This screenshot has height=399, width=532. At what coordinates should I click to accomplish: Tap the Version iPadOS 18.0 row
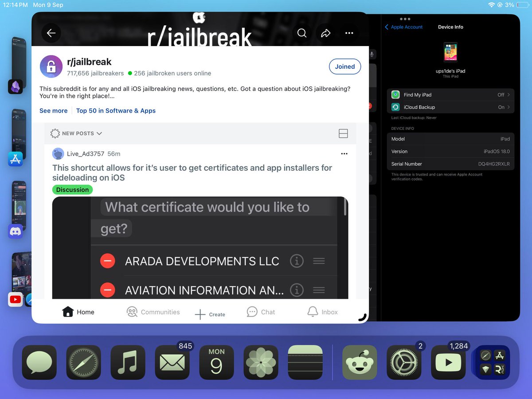451,151
